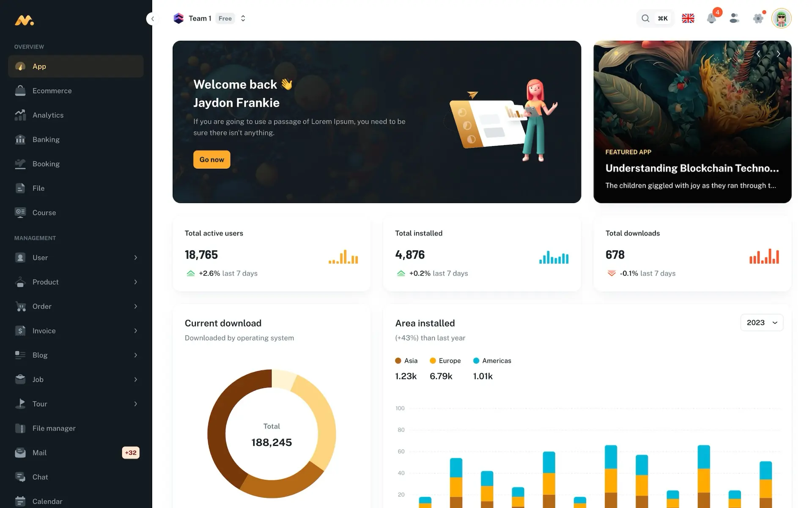This screenshot has height=508, width=812.
Task: Open the Calendar sidebar icon
Action: [x=19, y=501]
